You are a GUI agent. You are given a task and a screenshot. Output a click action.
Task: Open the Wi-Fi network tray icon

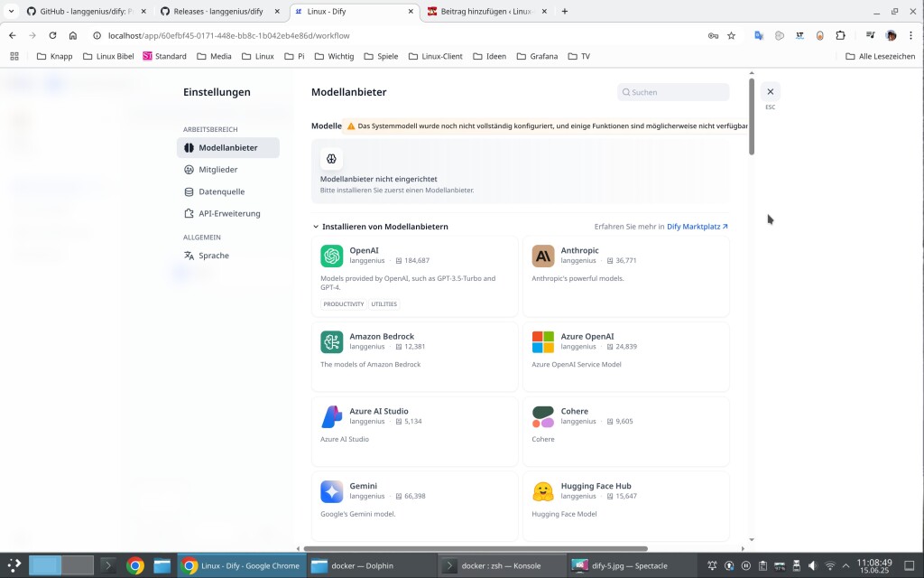coord(830,565)
